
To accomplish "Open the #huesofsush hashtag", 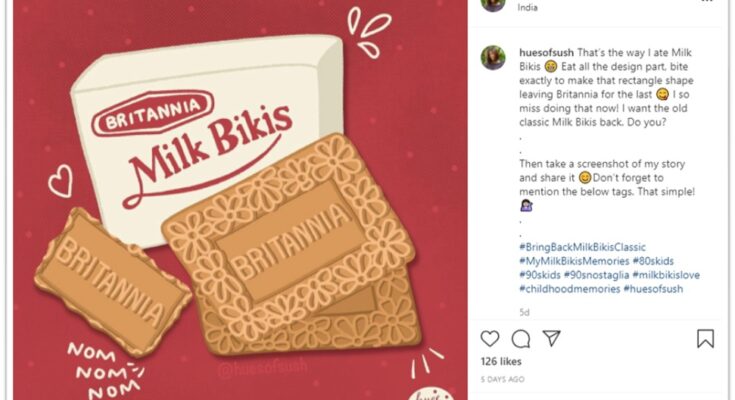I will tap(653, 289).
